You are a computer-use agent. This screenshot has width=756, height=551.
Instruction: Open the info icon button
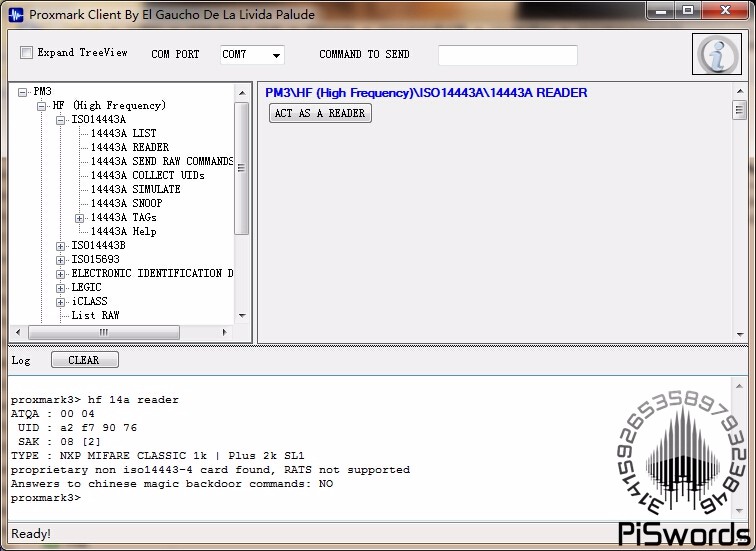tap(716, 54)
